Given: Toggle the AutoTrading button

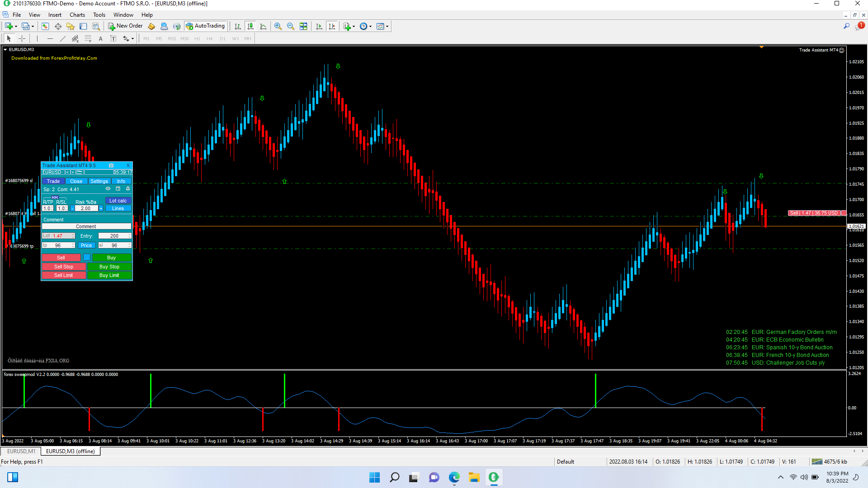Looking at the screenshot, I should click(x=205, y=26).
